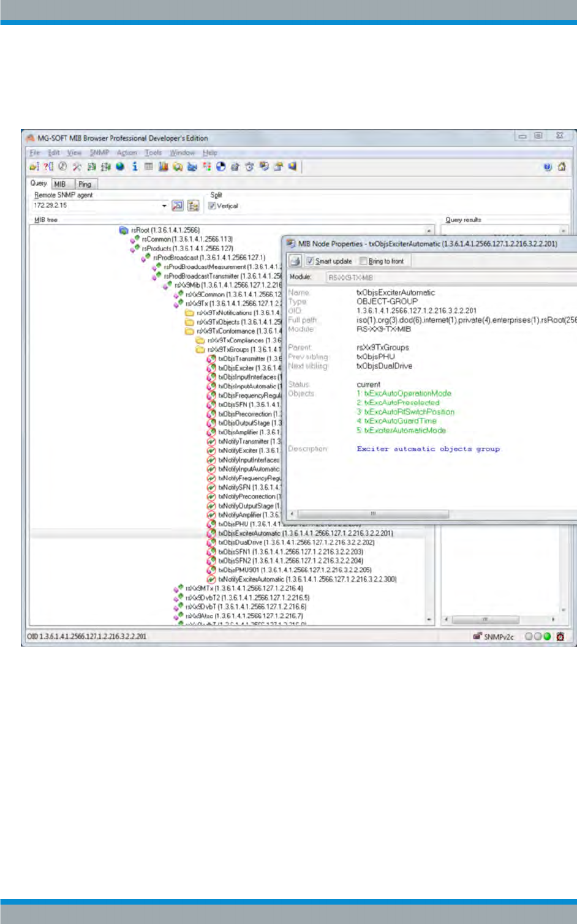Enable the Bring to front checkbox
Screen dimensions: 577x924
363,261
